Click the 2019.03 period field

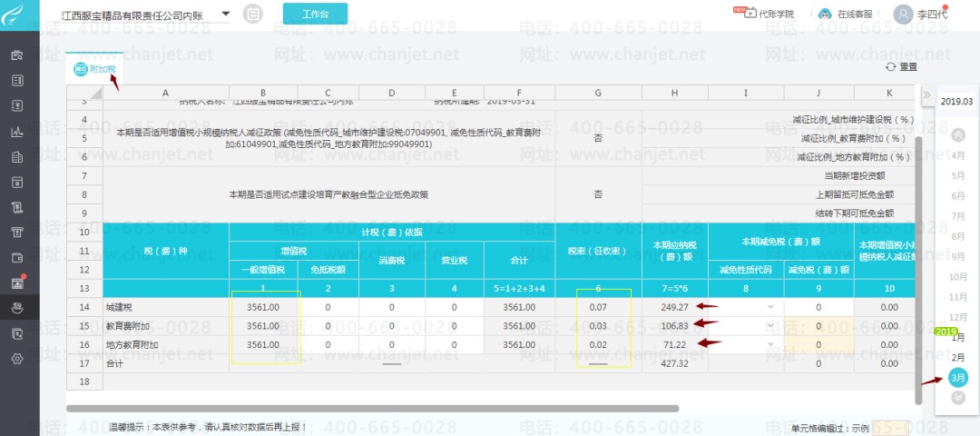957,102
